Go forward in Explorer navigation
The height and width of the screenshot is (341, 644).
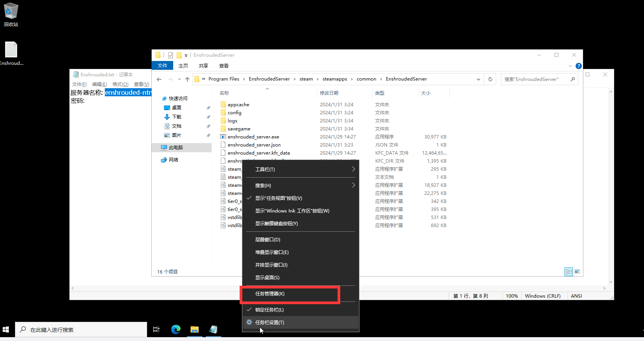tap(171, 79)
